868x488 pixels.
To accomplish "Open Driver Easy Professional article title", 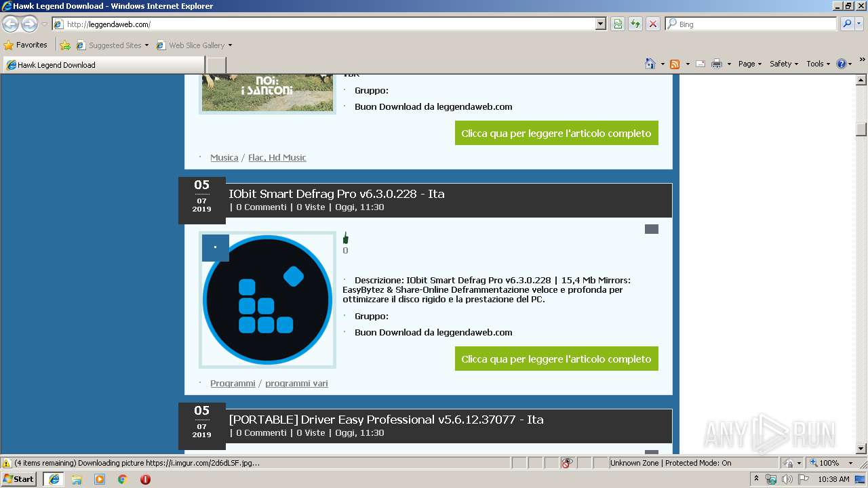I will pyautogui.click(x=386, y=420).
